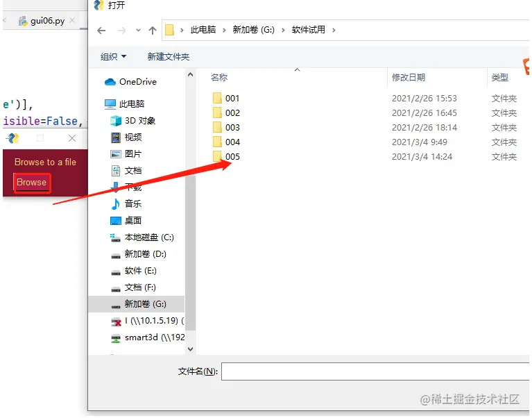Viewport: 532px width, 418px height.
Task: Click the folder icon of 003
Action: pyautogui.click(x=217, y=127)
